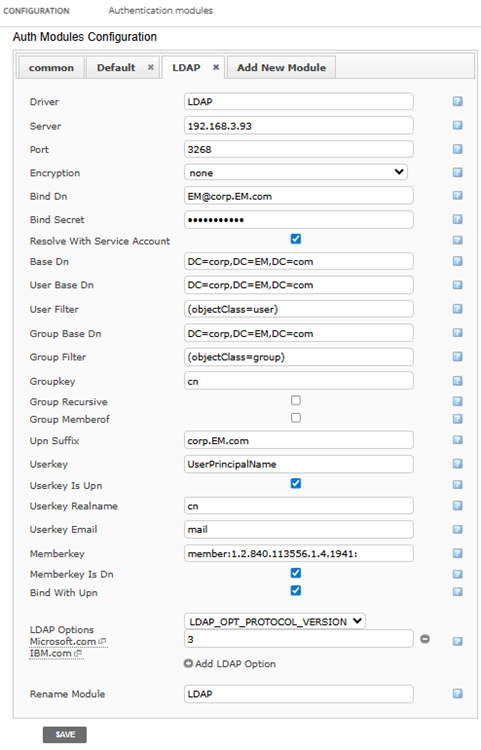This screenshot has width=481, height=750.
Task: Click the SAVE button
Action: coord(65,734)
